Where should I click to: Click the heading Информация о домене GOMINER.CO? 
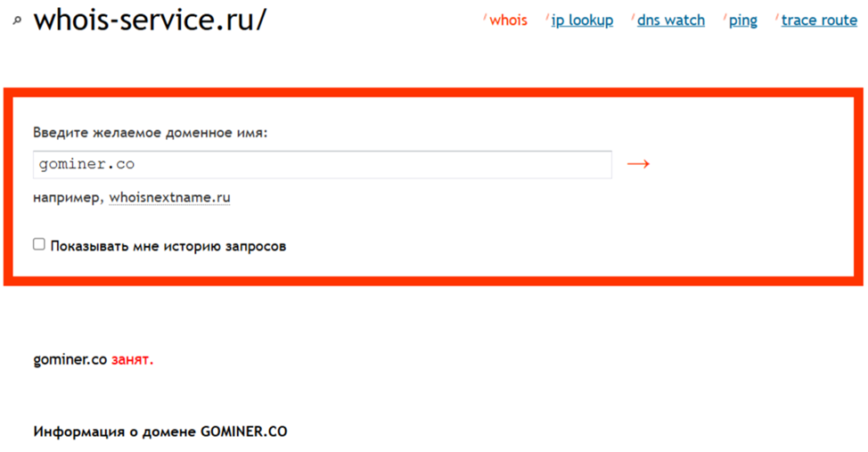[160, 431]
